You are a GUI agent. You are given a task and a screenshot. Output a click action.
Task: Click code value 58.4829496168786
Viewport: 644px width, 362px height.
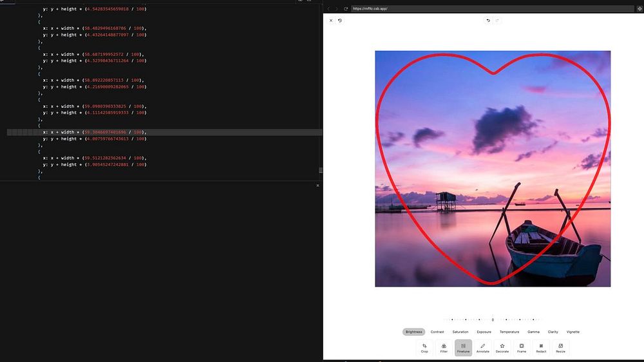(105, 28)
